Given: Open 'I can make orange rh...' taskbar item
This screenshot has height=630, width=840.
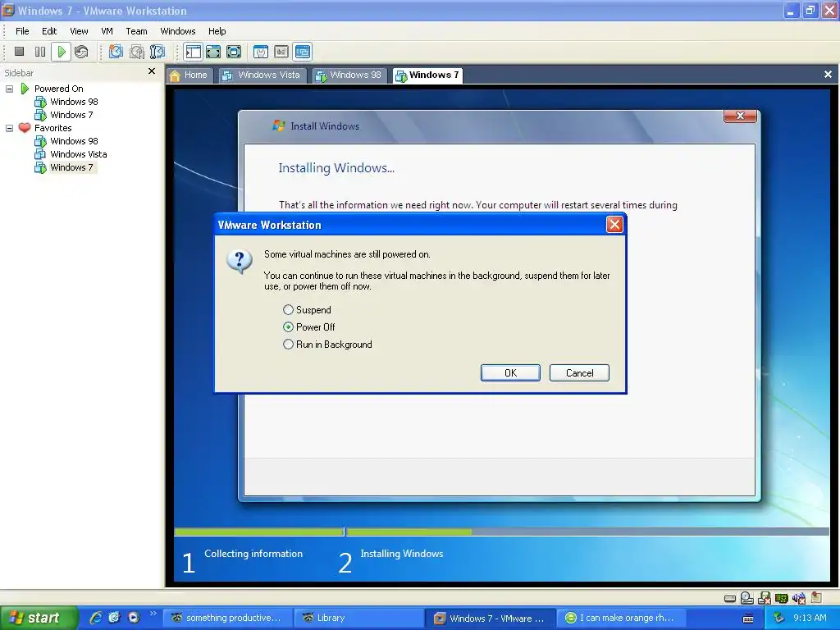Looking at the screenshot, I should (x=620, y=618).
